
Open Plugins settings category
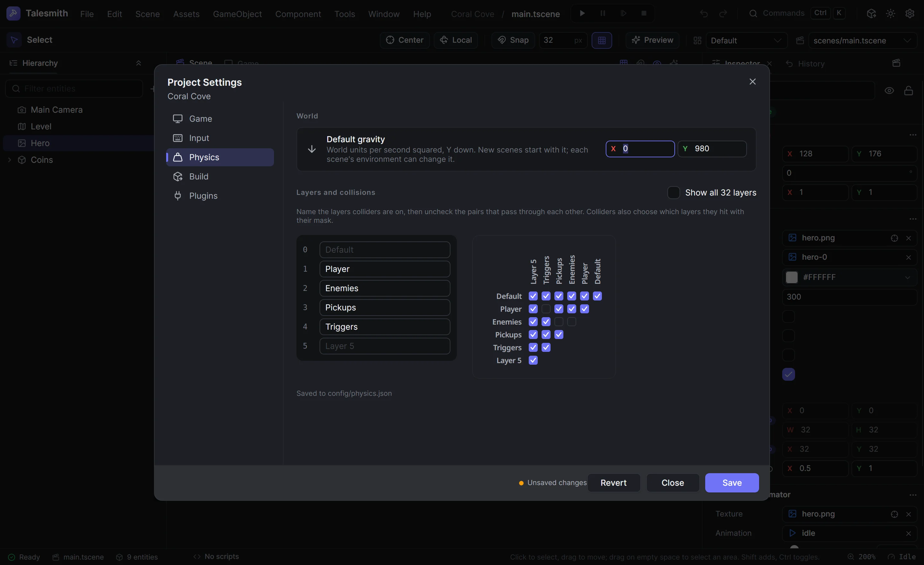[220, 196]
